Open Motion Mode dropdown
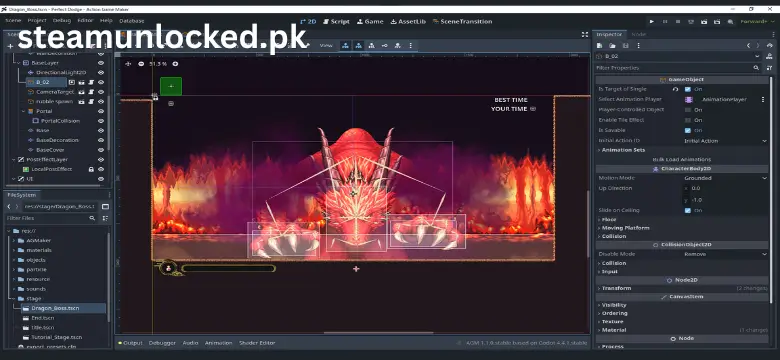The width and height of the screenshot is (780, 360). click(x=726, y=178)
